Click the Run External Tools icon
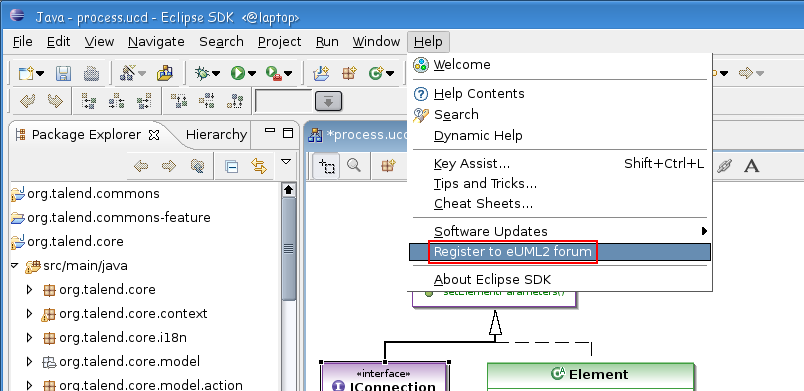This screenshot has height=391, width=804. click(x=273, y=74)
